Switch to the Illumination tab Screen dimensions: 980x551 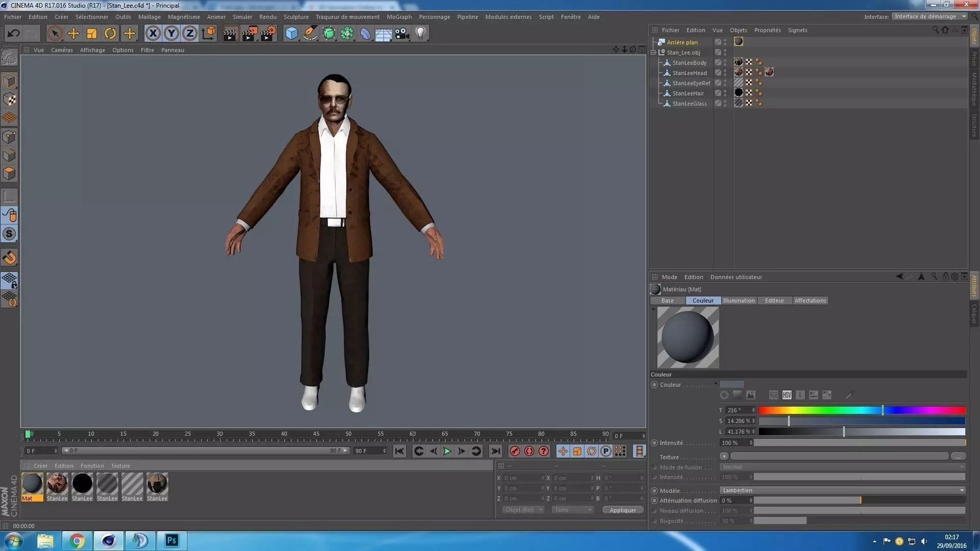(x=739, y=300)
